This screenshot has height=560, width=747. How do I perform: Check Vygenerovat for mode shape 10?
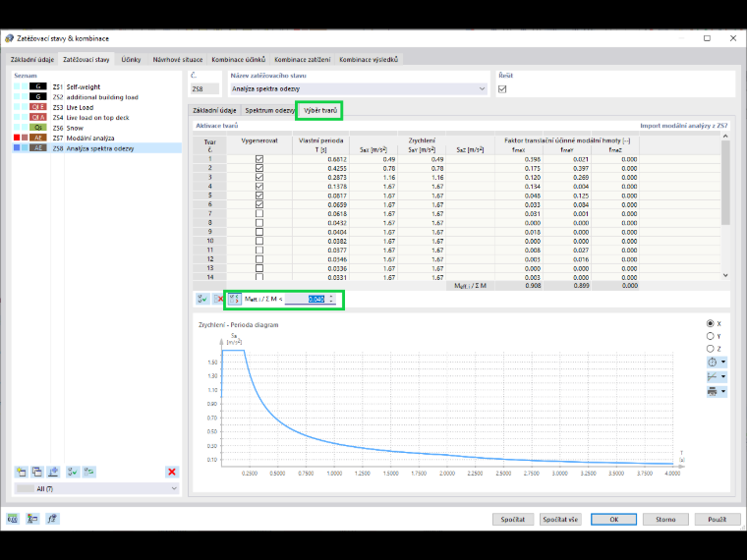click(x=259, y=241)
